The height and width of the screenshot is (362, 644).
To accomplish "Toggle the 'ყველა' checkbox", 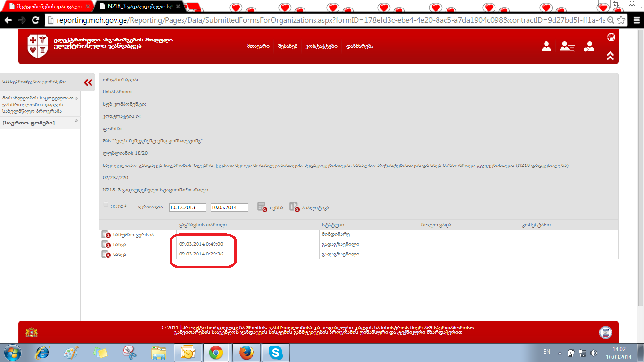I will [106, 205].
